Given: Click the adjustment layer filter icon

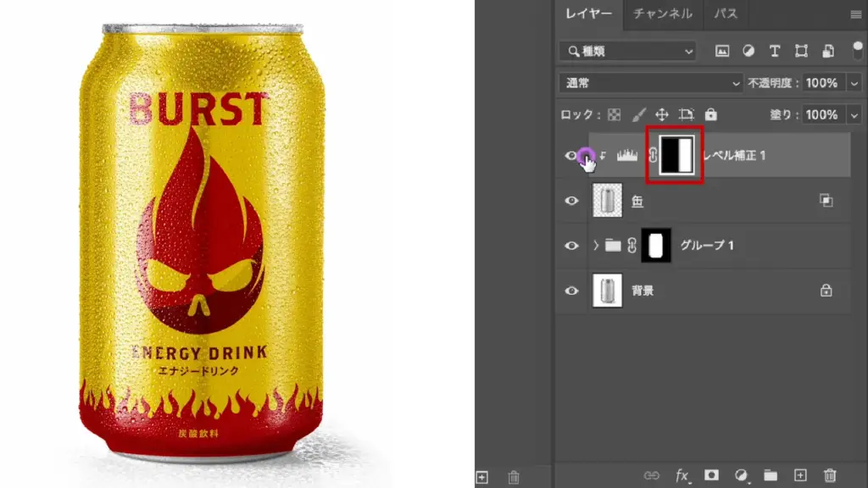Looking at the screenshot, I should point(748,52).
